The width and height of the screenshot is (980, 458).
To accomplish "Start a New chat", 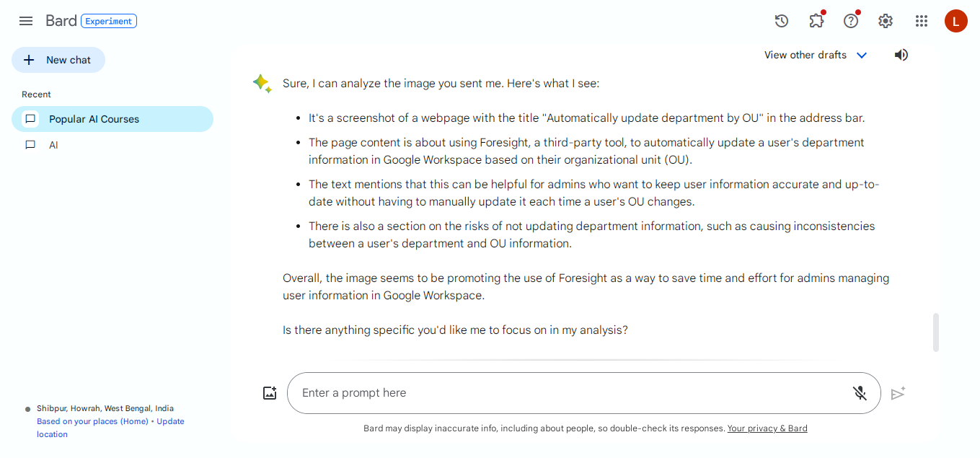I will (58, 60).
